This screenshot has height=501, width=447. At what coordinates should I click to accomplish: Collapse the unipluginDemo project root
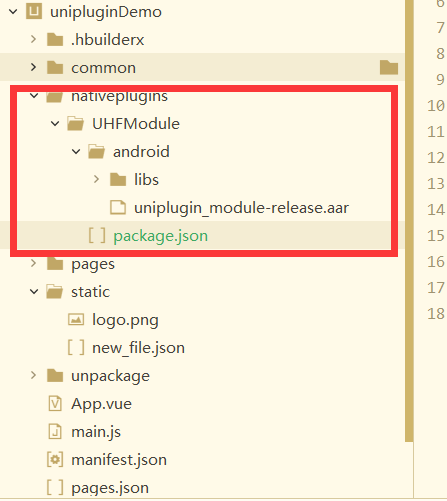13,12
